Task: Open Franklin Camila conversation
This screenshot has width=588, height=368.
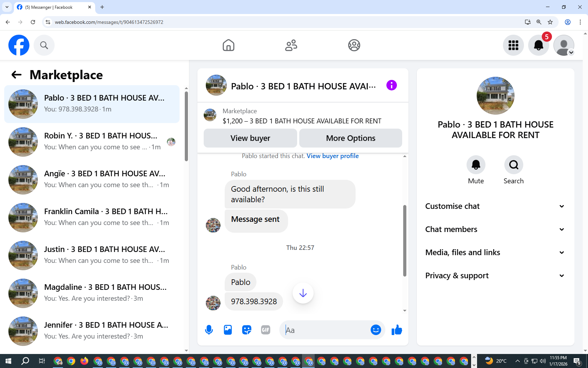Action: click(92, 218)
